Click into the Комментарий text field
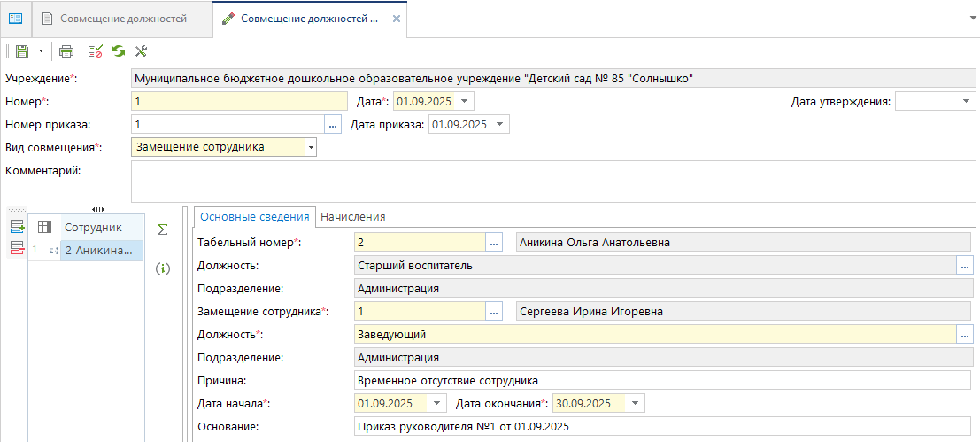This screenshot has height=442, width=980. pos(553,181)
